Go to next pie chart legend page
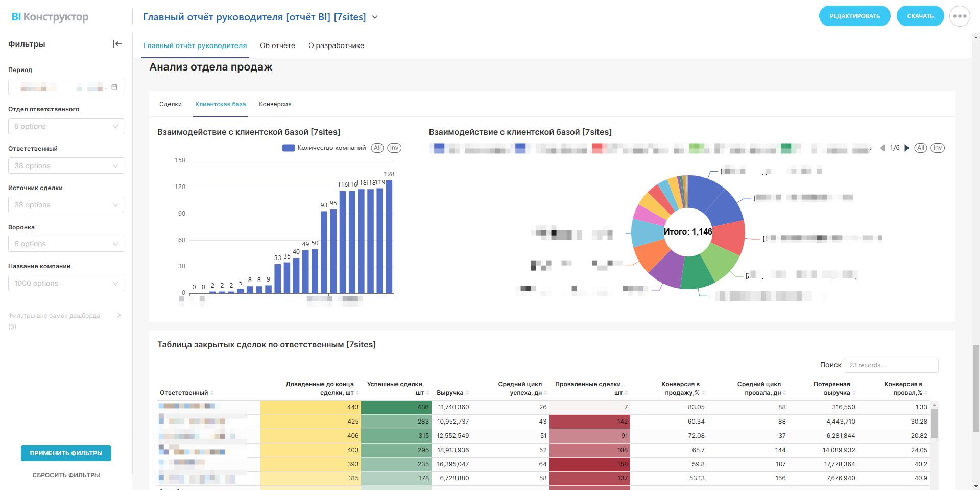Viewport: 980px width, 490px height. click(907, 148)
